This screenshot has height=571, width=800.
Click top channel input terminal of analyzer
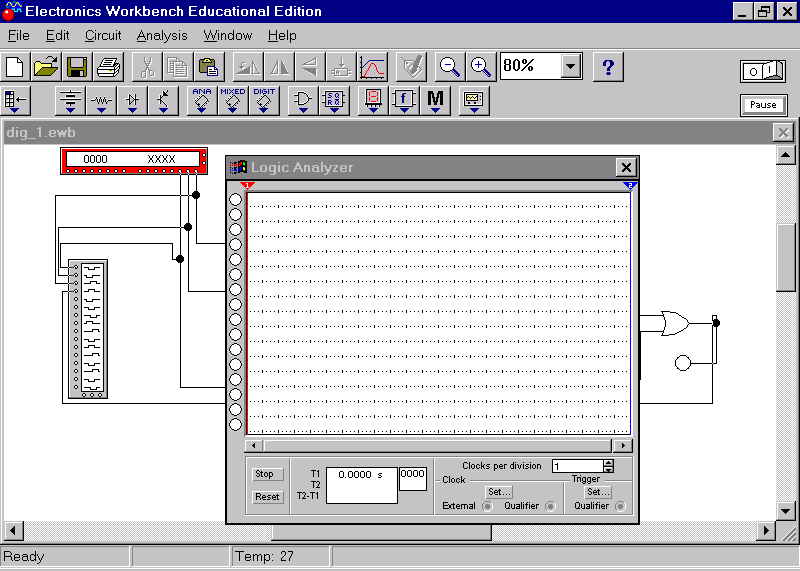(235, 200)
